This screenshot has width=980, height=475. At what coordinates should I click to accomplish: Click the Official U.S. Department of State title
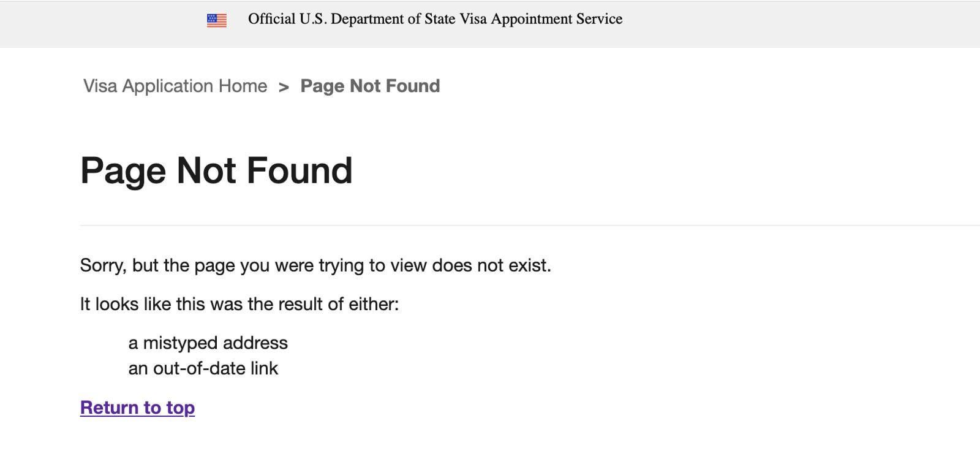(435, 18)
